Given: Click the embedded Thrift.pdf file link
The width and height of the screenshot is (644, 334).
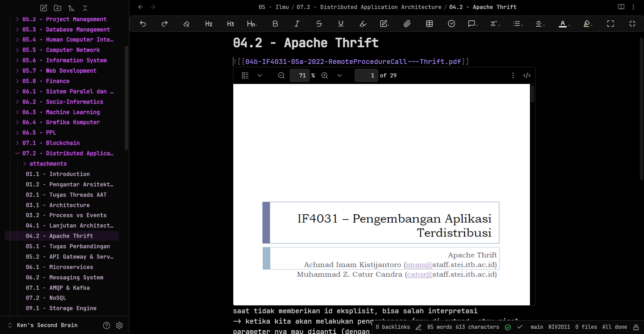Looking at the screenshot, I should click(353, 62).
